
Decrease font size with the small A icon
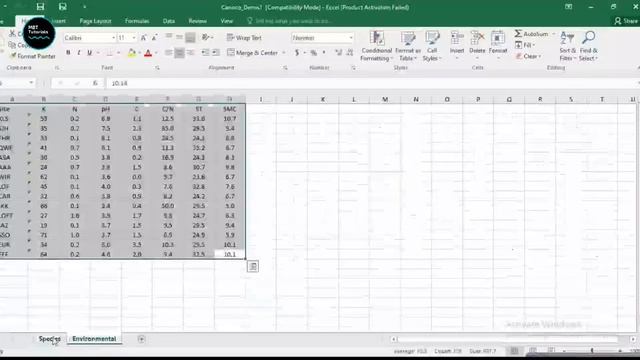click(154, 38)
